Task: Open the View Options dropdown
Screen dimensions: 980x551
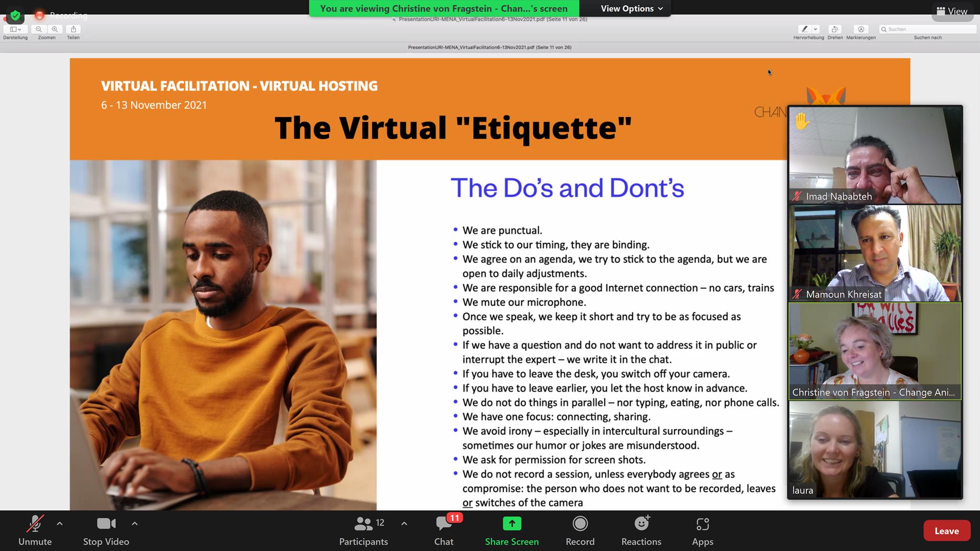Action: [632, 9]
